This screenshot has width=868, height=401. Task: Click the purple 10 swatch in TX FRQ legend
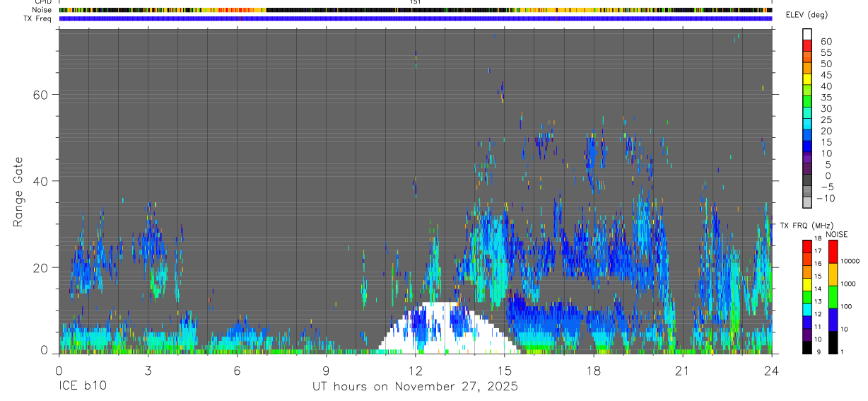coord(807,335)
